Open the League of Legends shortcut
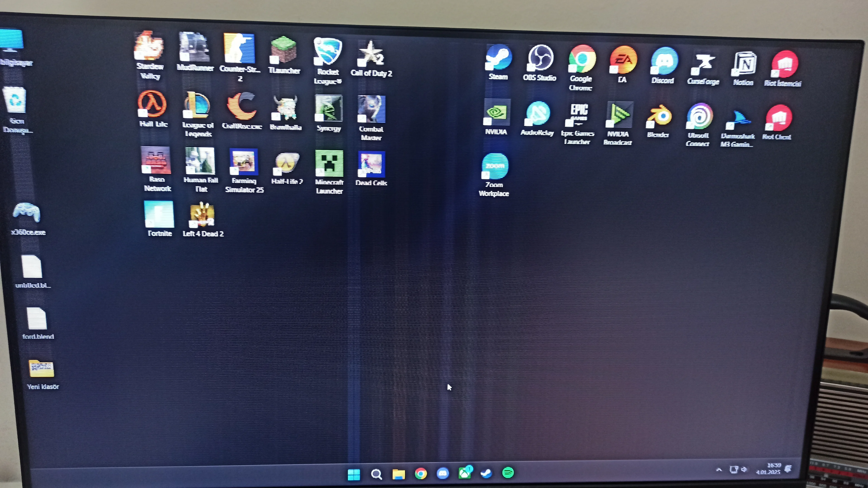Viewport: 868px width, 488px height. pyautogui.click(x=197, y=106)
